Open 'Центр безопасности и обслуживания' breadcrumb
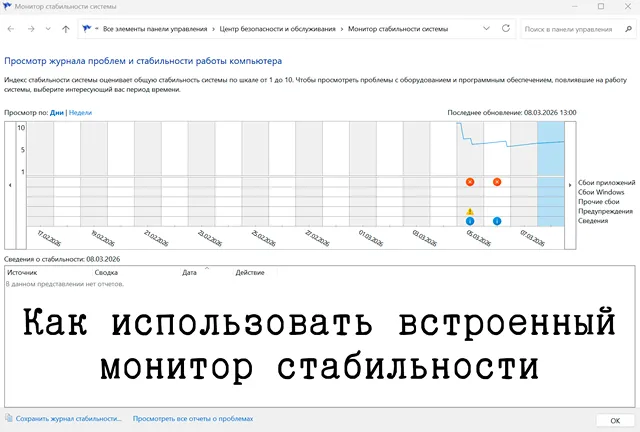The height and width of the screenshot is (432, 640). click(278, 29)
